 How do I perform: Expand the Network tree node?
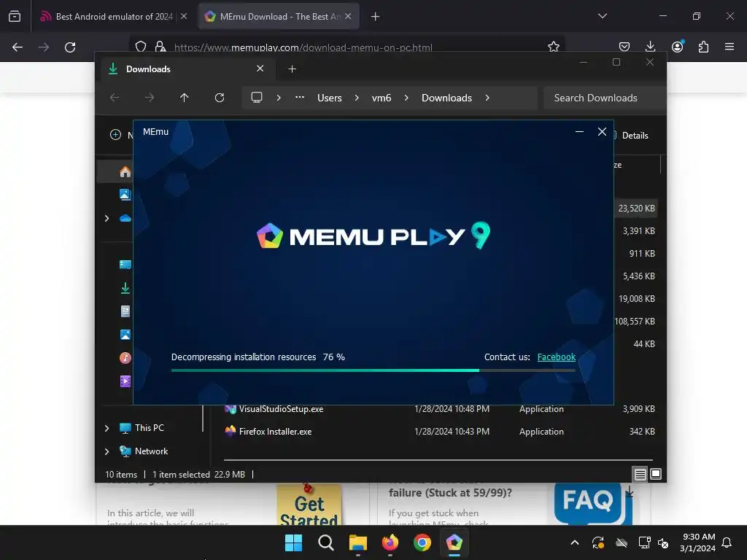pyautogui.click(x=107, y=451)
